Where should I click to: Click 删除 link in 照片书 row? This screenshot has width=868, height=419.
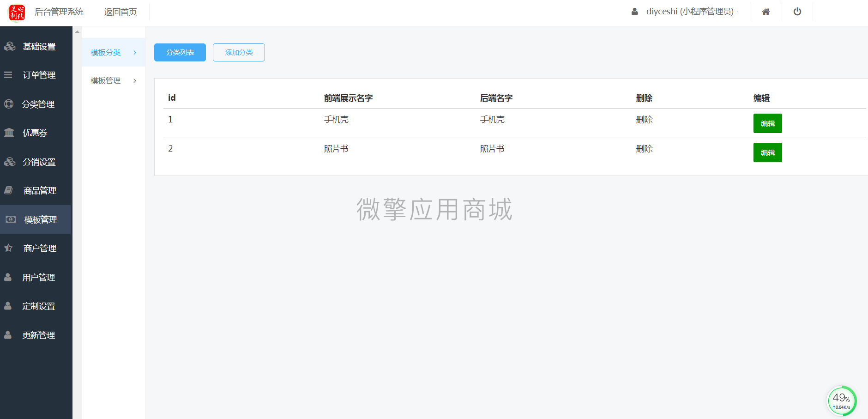(x=644, y=149)
